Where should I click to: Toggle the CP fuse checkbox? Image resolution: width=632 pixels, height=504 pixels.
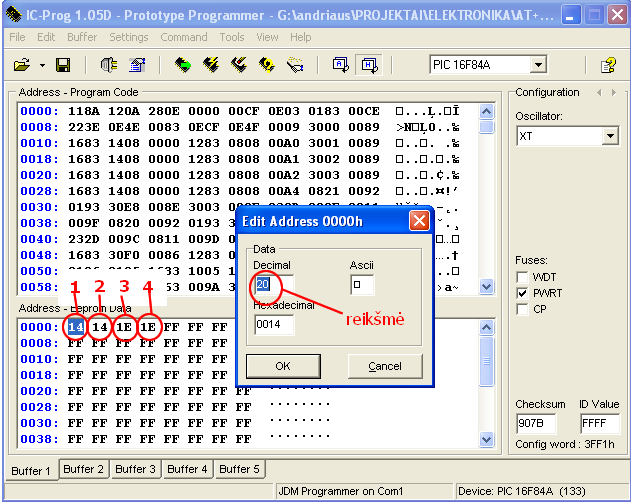[522, 309]
